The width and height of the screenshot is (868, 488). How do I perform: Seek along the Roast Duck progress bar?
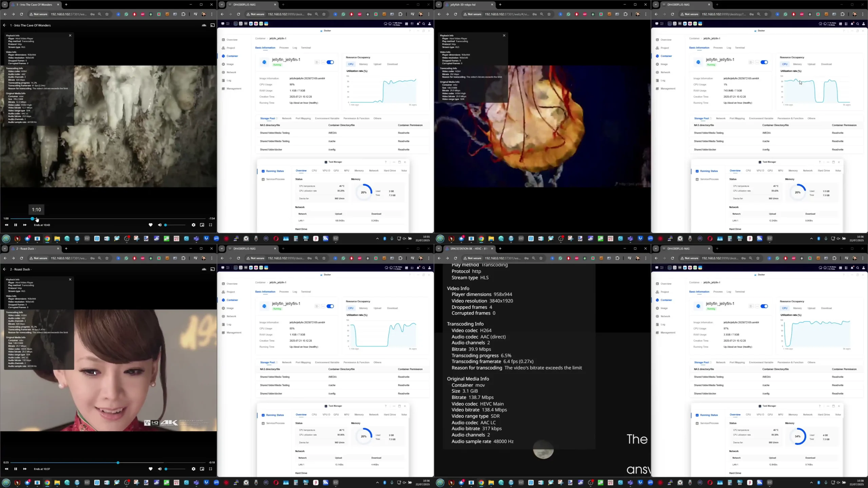click(108, 463)
